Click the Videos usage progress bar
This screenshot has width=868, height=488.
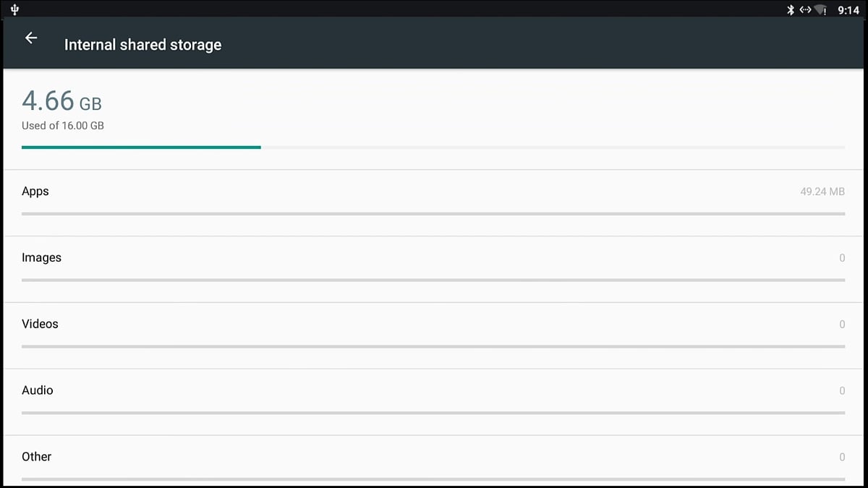point(433,346)
